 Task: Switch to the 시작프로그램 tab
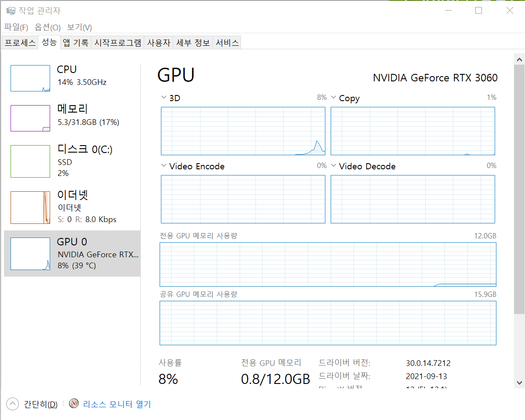(x=118, y=43)
